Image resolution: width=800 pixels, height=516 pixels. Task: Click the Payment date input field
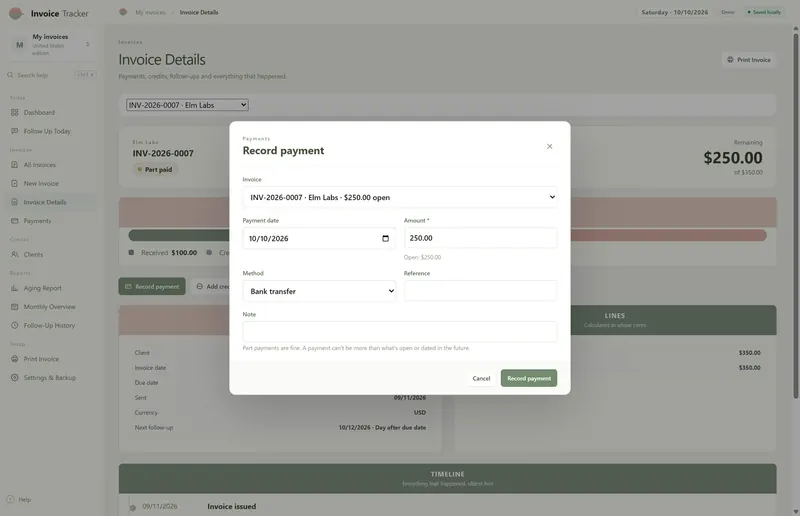tap(319, 238)
